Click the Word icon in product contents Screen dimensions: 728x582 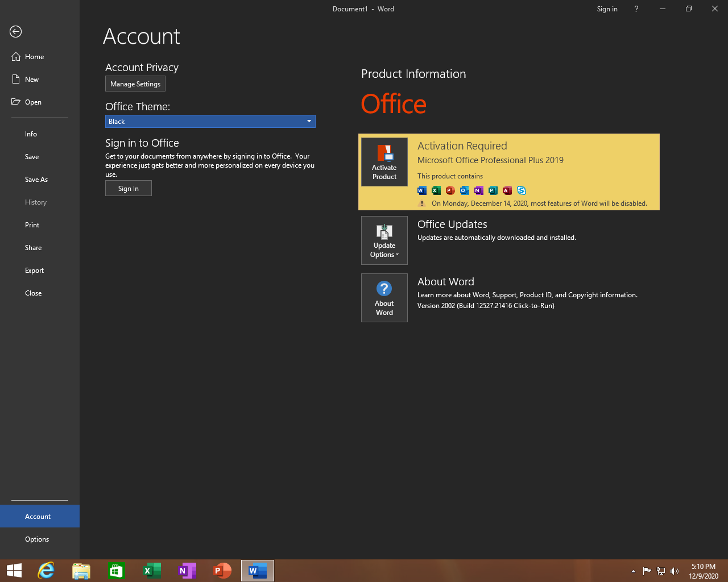click(422, 190)
